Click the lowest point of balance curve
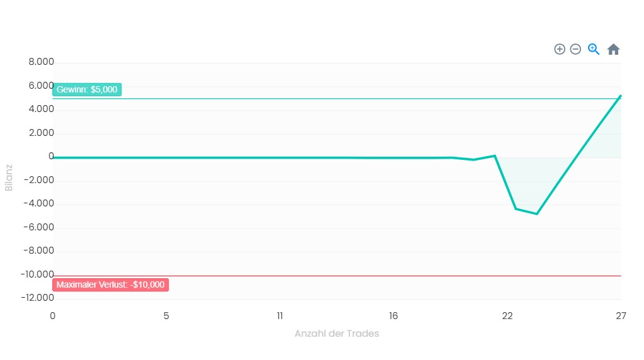The width and height of the screenshot is (644, 360). (537, 214)
